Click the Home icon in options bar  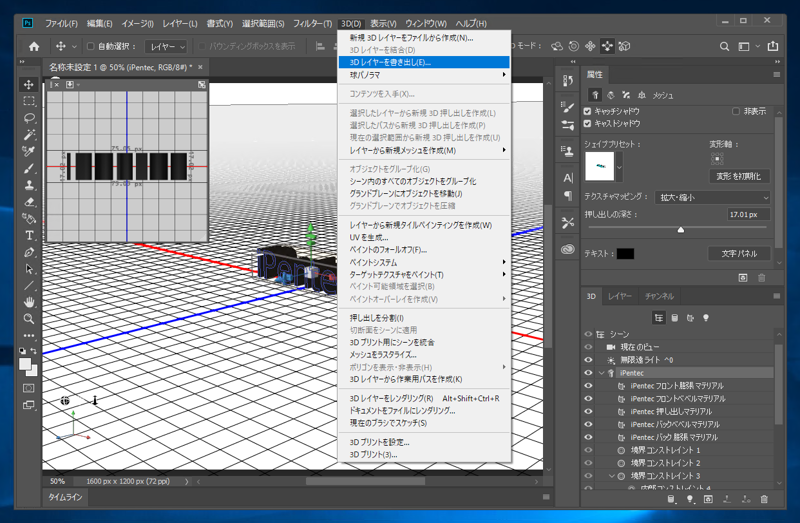click(x=34, y=46)
